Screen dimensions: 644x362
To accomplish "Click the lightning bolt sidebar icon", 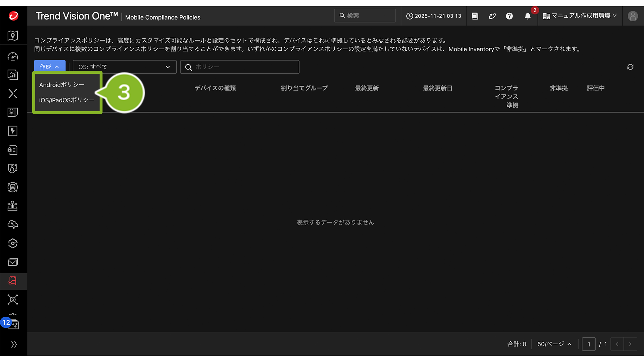I will point(13,131).
